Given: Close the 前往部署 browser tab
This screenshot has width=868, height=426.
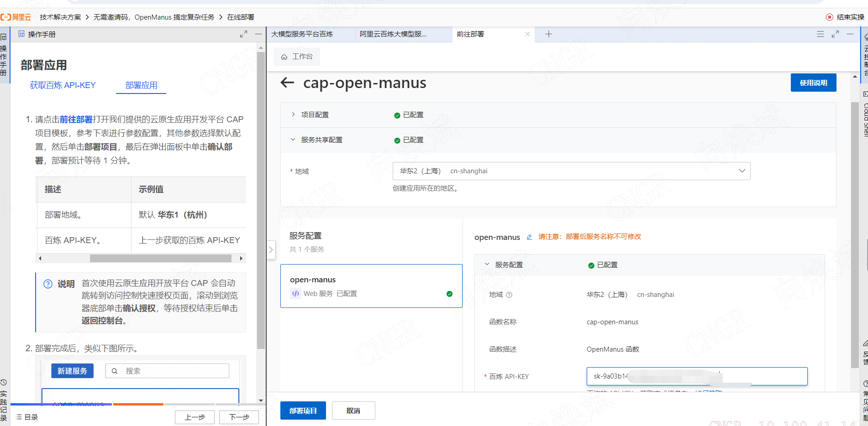Looking at the screenshot, I should click(527, 34).
